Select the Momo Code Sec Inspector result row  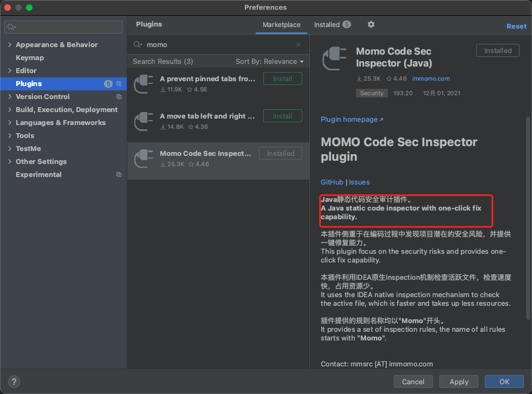coord(218,161)
